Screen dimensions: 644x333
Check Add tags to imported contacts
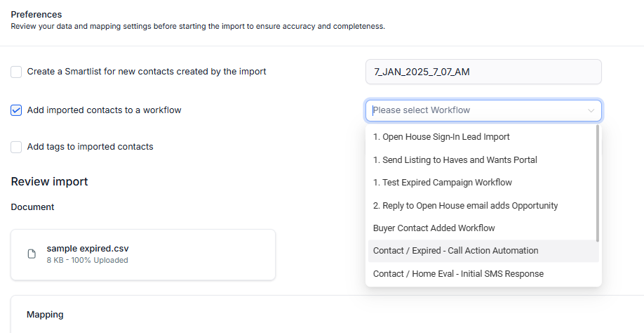pyautogui.click(x=16, y=147)
